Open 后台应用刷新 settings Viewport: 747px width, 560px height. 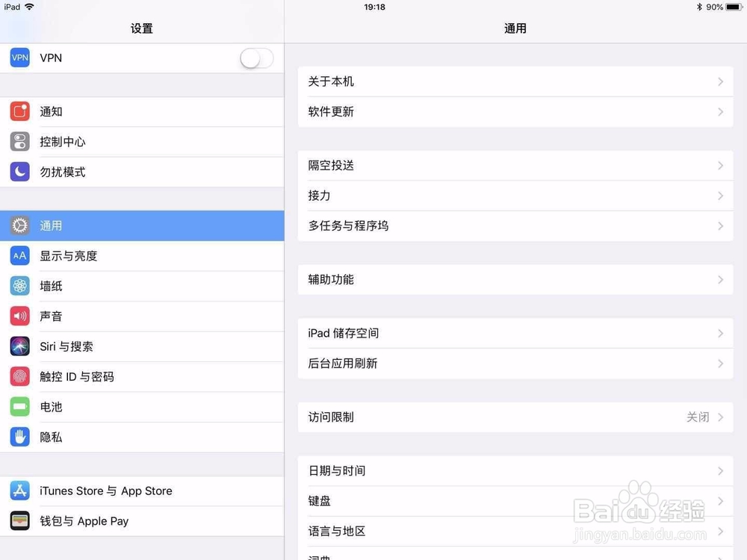pos(515,364)
